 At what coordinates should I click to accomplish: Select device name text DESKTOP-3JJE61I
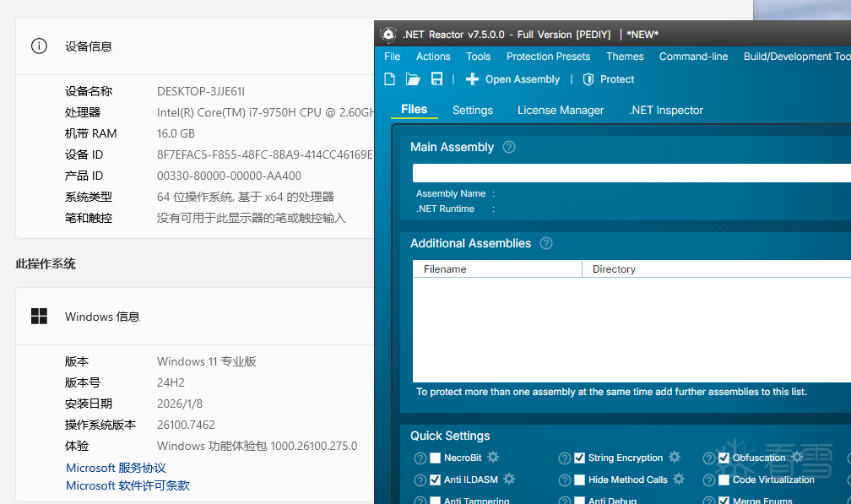point(201,91)
